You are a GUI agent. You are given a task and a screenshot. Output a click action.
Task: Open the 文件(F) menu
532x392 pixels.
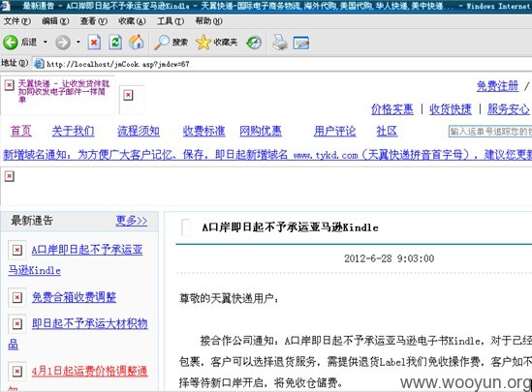(17, 21)
